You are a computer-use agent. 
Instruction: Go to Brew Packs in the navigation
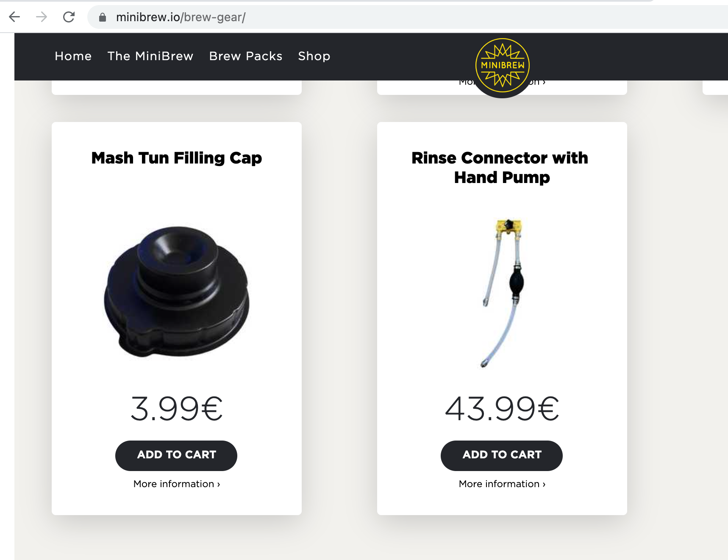pos(246,56)
